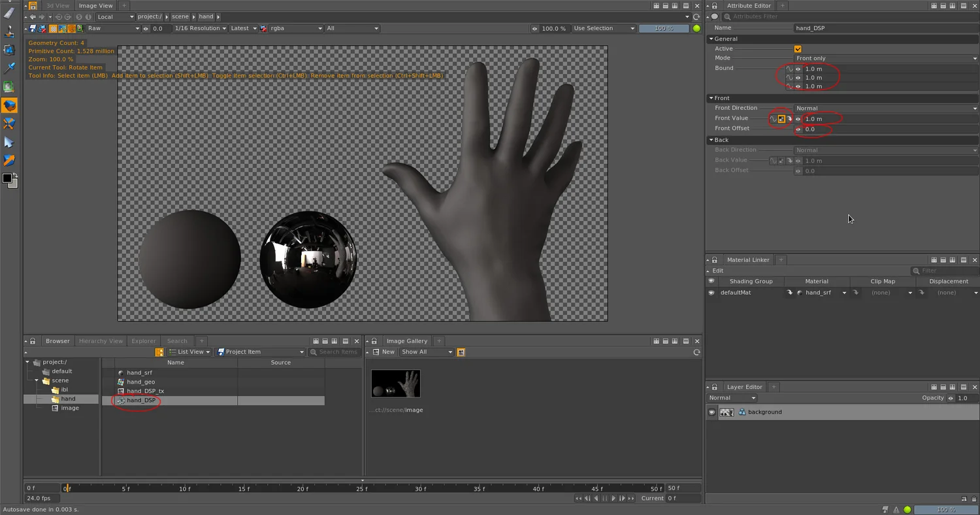The width and height of the screenshot is (980, 515).
Task: Select the arrow pointer selection tool
Action: [x=9, y=142]
